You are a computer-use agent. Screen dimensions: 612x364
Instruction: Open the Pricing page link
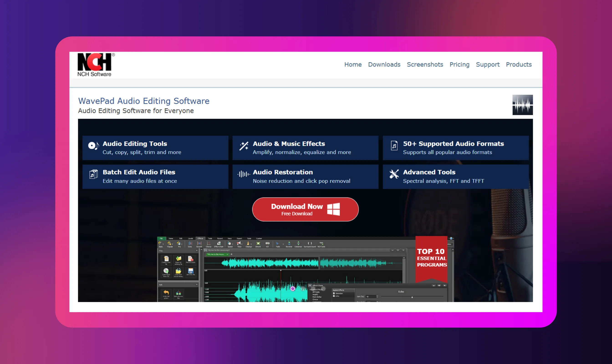(459, 65)
